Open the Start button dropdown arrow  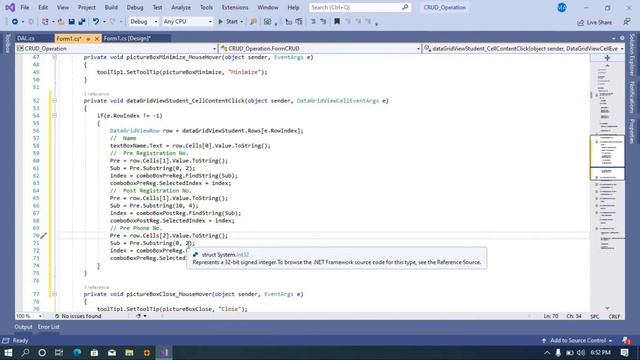pyautogui.click(x=242, y=22)
